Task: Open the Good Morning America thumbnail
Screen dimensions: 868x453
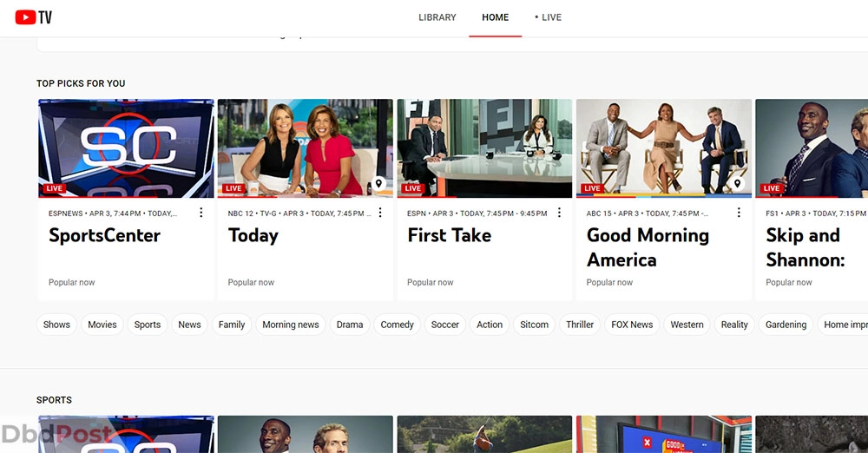Action: click(x=664, y=148)
